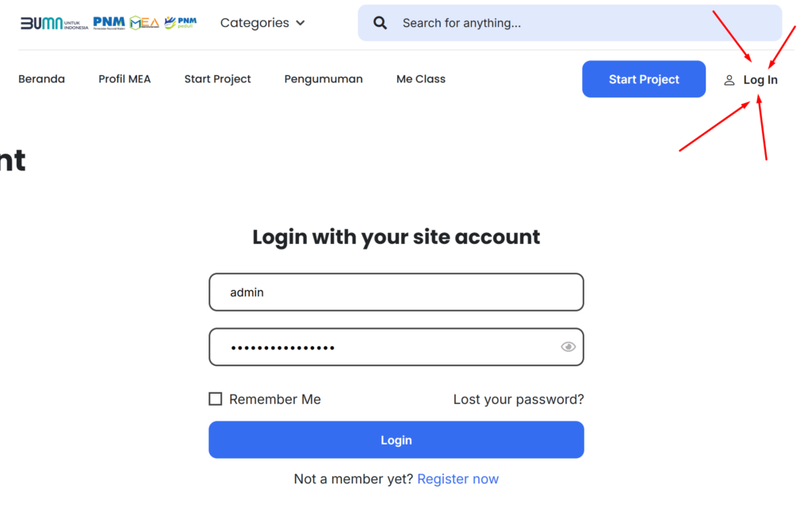Click the PNM Peduli logo

pos(180,22)
